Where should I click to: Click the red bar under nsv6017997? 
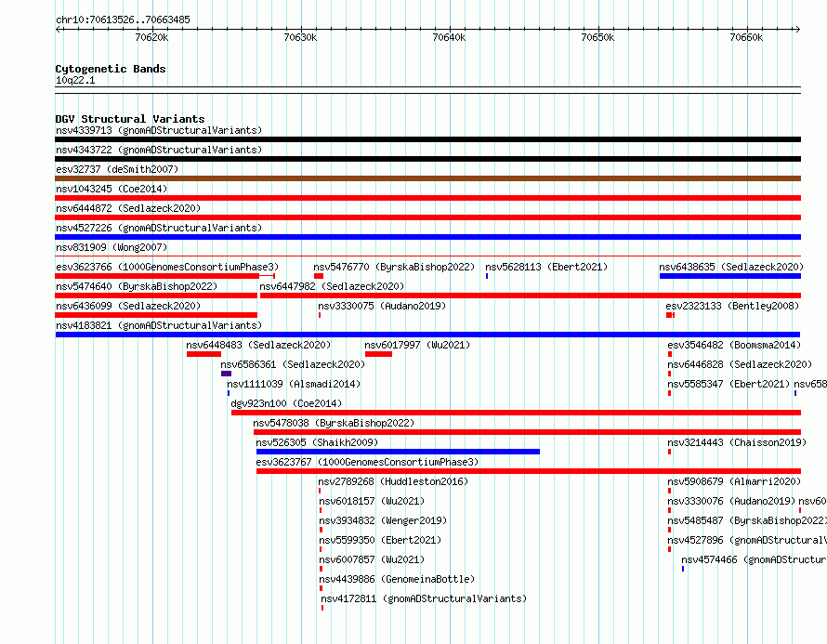(378, 354)
